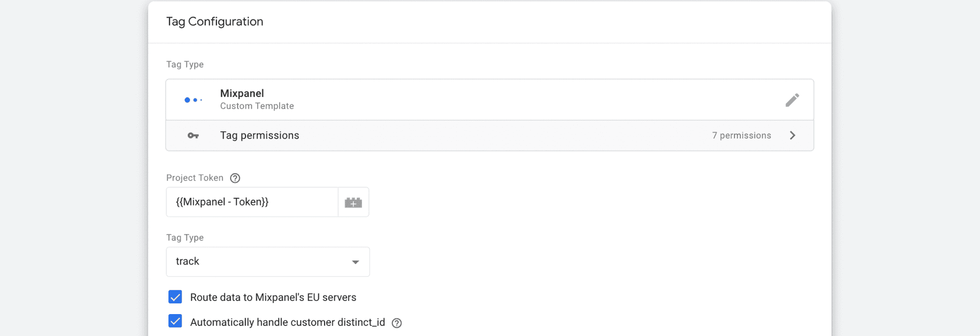Click the 7 permissions link

coord(741,135)
